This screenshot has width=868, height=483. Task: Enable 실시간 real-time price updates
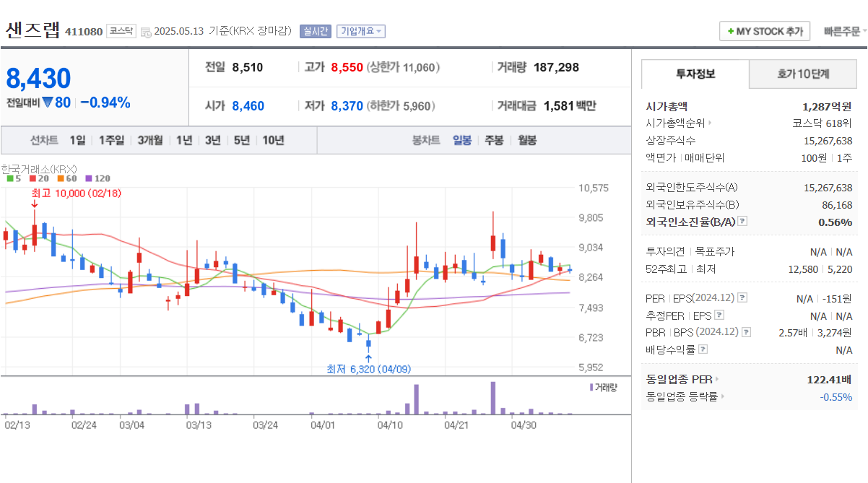(x=317, y=31)
